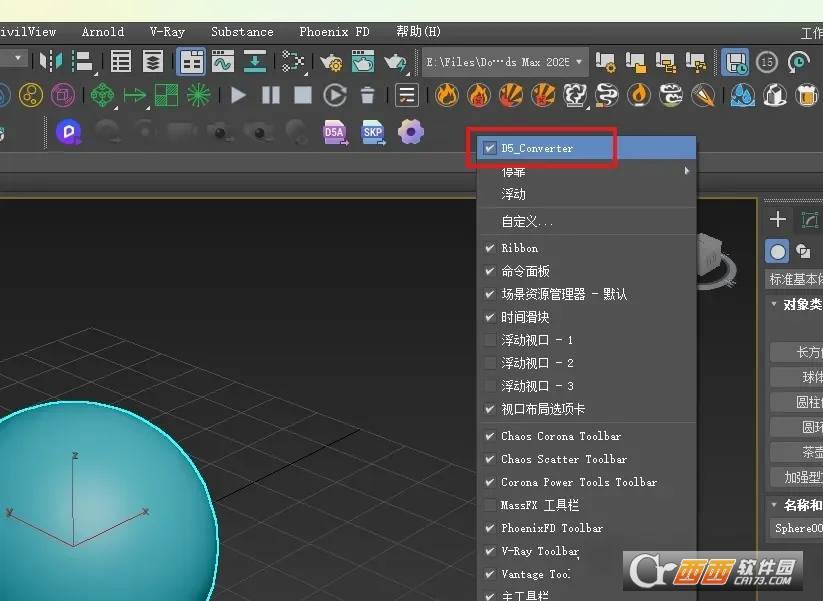
Task: Click the Phoenix explosion preset icon
Action: tap(511, 96)
